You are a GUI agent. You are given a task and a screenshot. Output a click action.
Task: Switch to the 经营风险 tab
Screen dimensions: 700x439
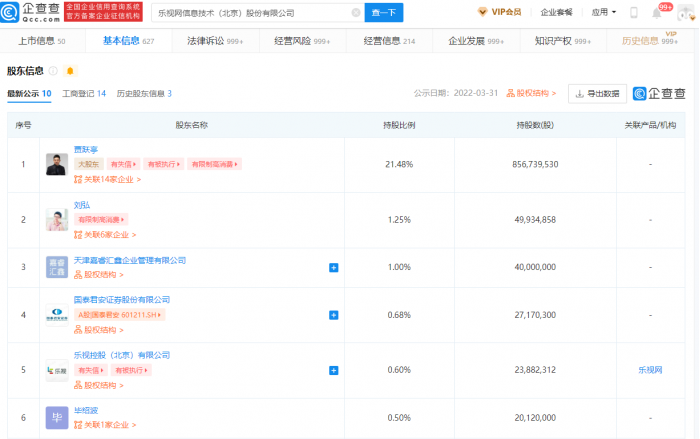click(x=302, y=41)
